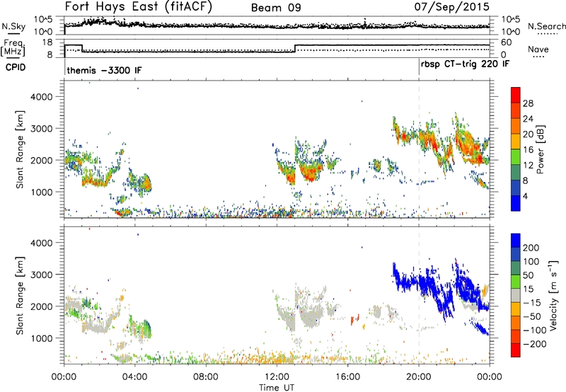The width and height of the screenshot is (566, 392).
Task: Click the 'rbsp CT-trig 220 IF' annotation
Action: point(465,64)
